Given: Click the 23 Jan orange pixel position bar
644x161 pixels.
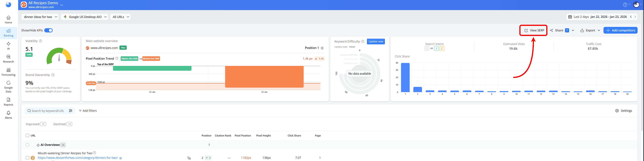Looking at the screenshot, I should pyautogui.click(x=264, y=77).
